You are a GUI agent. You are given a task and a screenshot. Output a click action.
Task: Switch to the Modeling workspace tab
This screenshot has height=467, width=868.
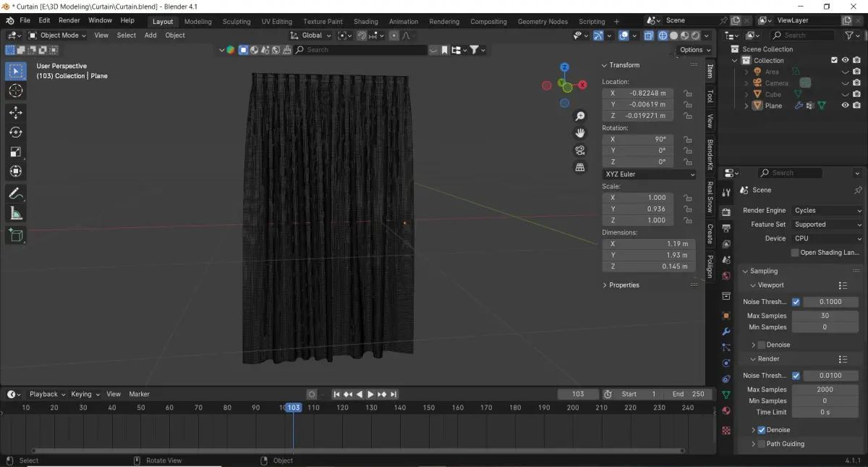[198, 22]
